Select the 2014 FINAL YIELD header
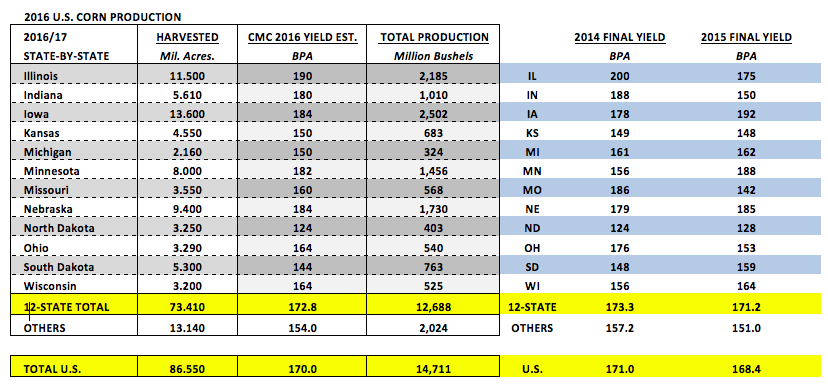 click(x=620, y=37)
